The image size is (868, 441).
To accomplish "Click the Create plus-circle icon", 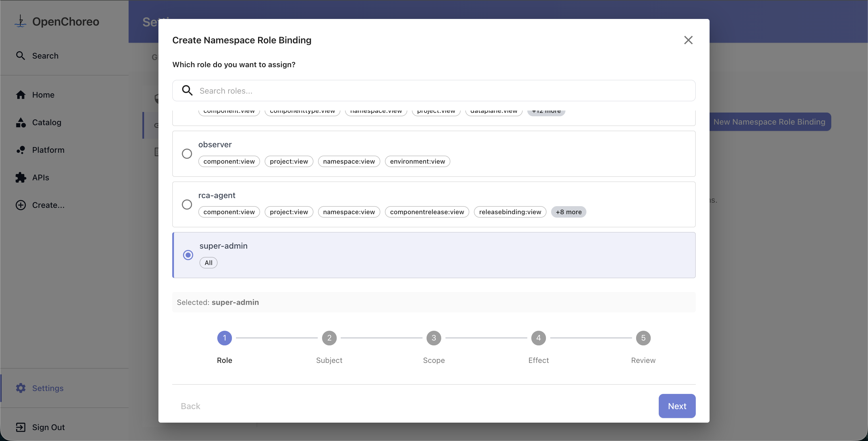I will [x=21, y=205].
